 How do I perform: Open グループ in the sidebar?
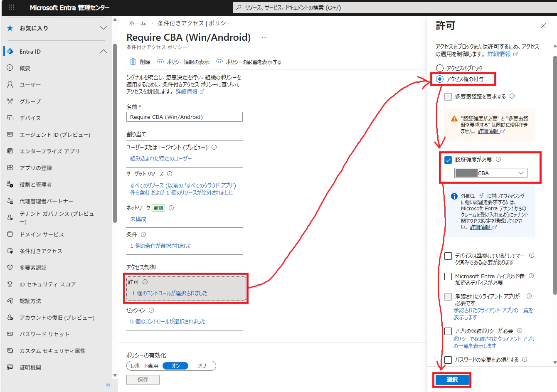[30, 101]
